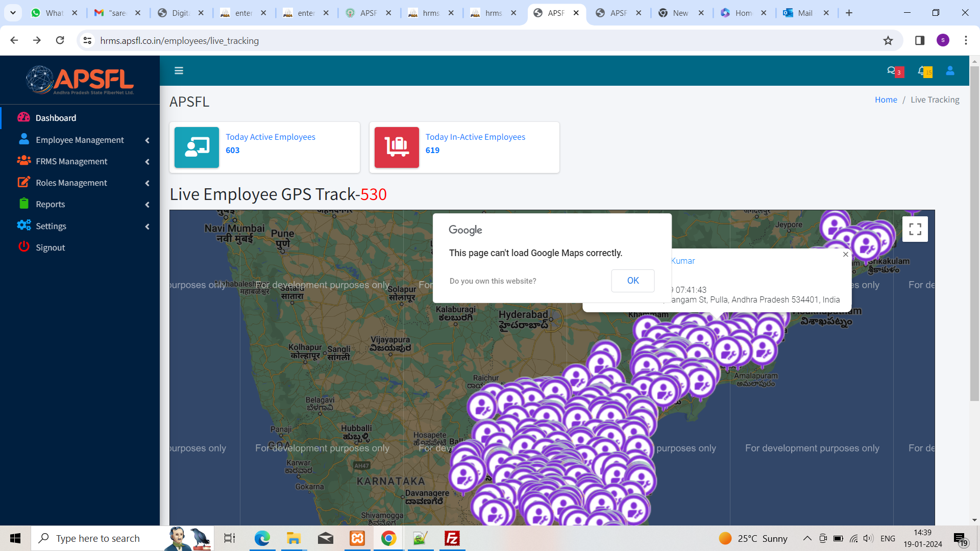Open the tab search dropdown
Viewport: 980px width, 551px height.
tap(13, 13)
